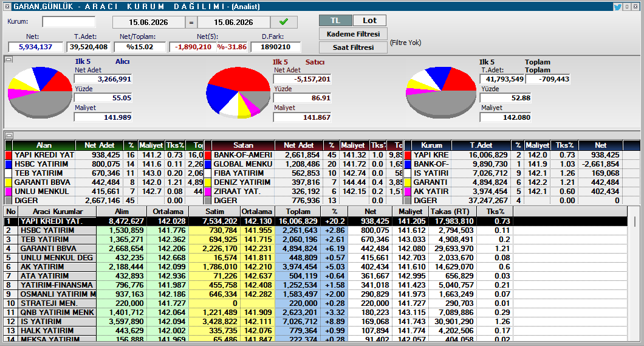Sort main table by Toplam column

coord(298,211)
